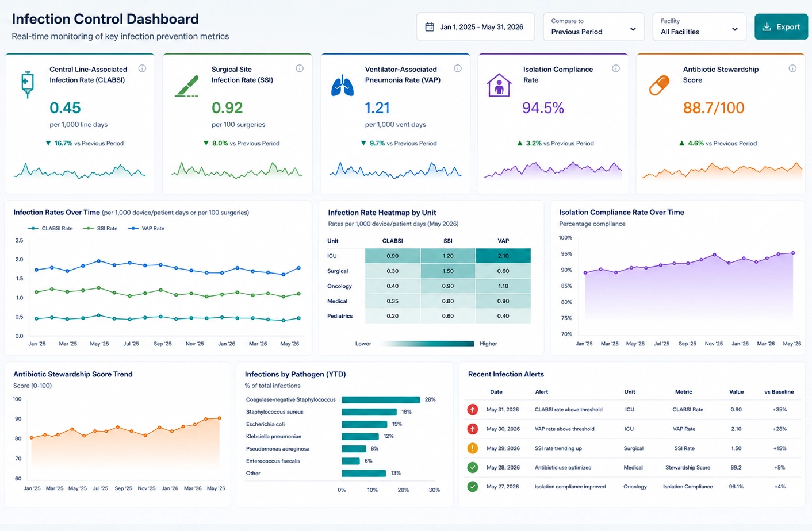Click the 0.45 CLABSI rate value

click(x=65, y=108)
